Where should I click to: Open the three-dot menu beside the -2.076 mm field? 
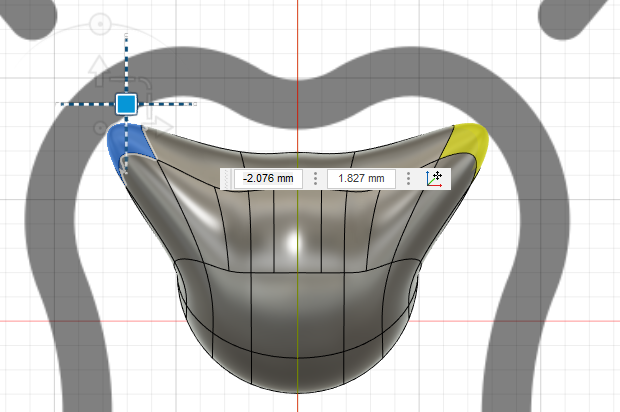315,179
